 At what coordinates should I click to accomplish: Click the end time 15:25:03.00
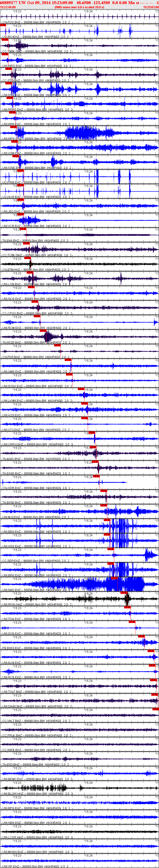pyautogui.click(x=151, y=7)
